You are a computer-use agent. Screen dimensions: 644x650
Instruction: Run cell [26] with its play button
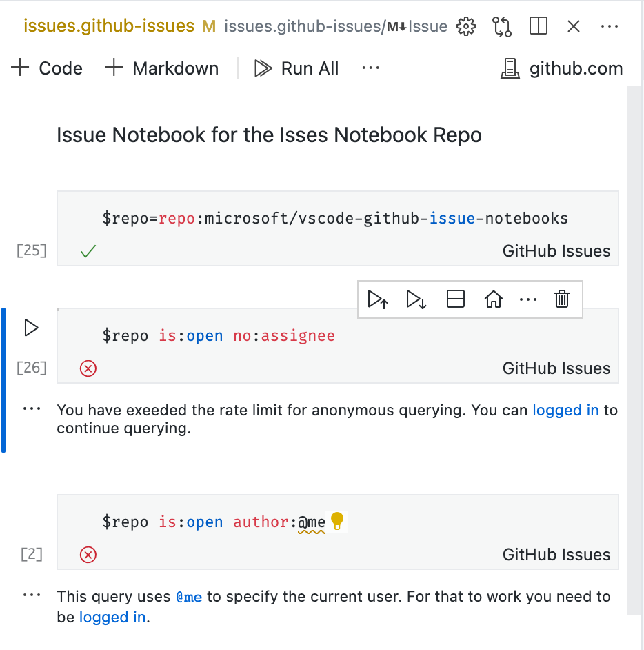click(30, 328)
